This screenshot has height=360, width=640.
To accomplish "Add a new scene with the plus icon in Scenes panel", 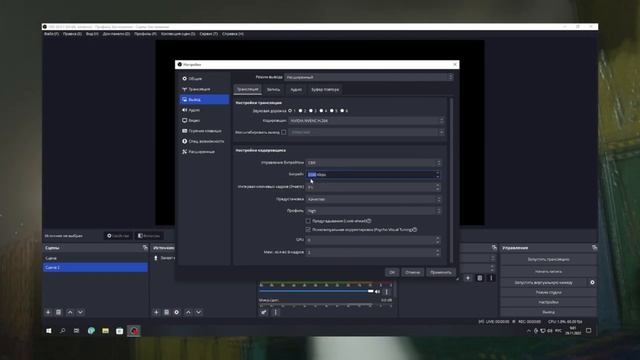I will [x=48, y=312].
